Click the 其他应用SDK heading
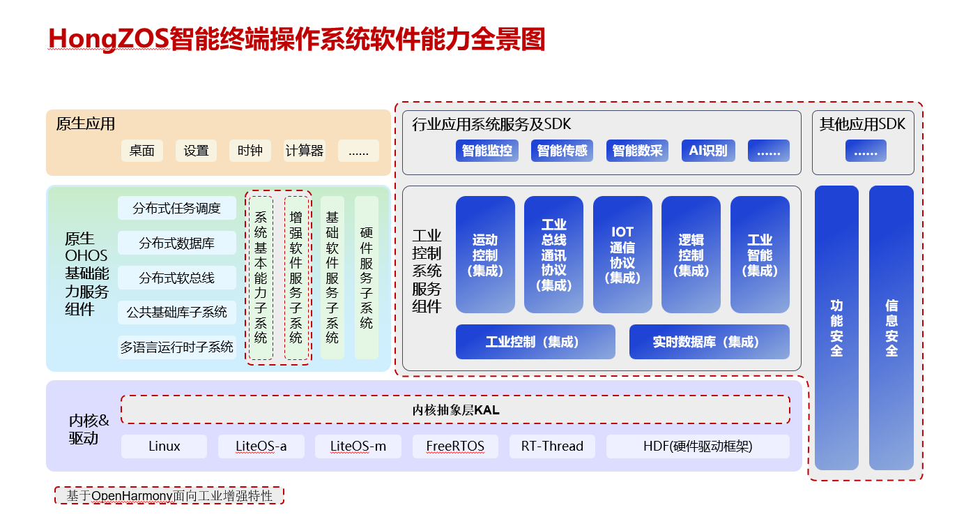The height and width of the screenshot is (526, 980). [863, 124]
